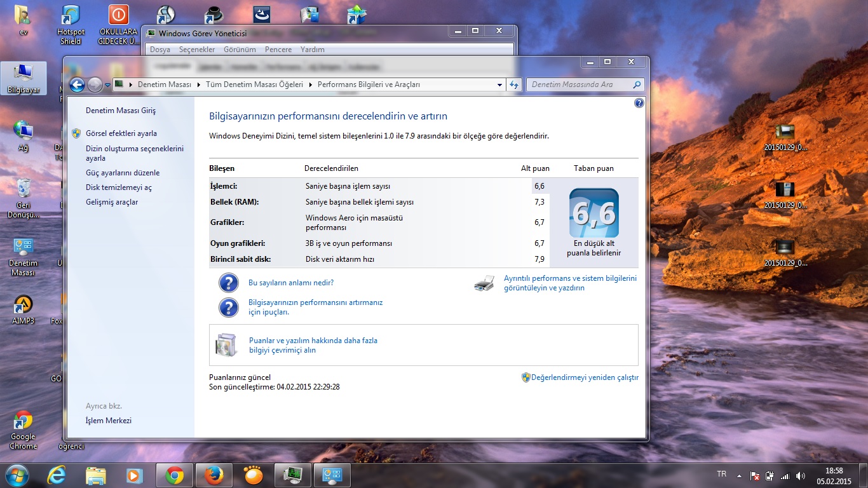Click the back arrow navigation button
Screen dimensions: 868x488
pyautogui.click(x=78, y=85)
